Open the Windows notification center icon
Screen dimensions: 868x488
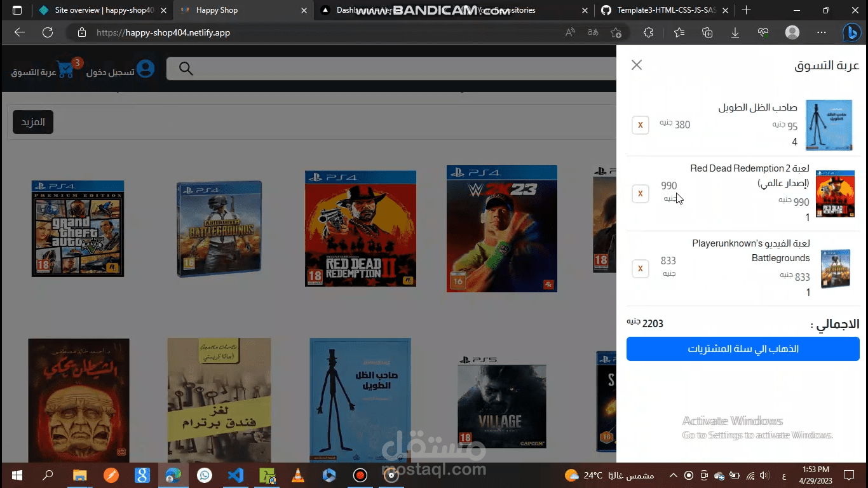coord(849,475)
